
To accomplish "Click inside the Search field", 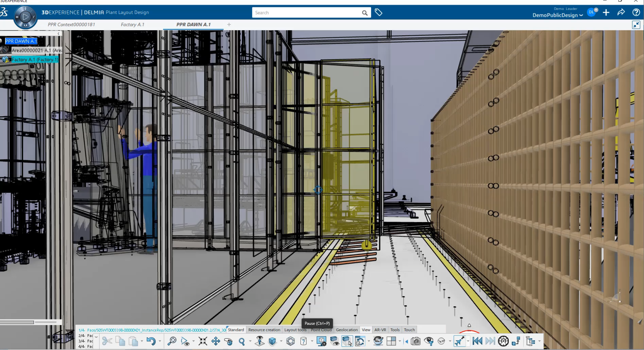I will 309,12.
